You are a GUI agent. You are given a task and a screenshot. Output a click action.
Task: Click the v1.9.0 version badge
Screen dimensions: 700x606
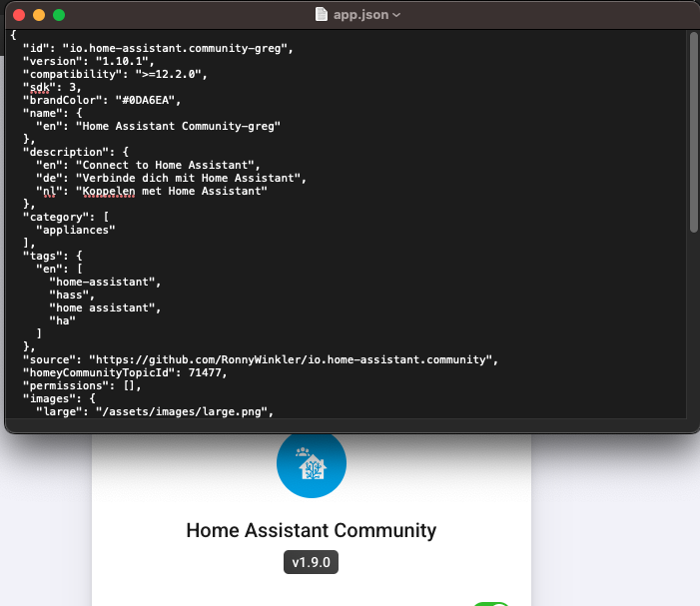[311, 562]
